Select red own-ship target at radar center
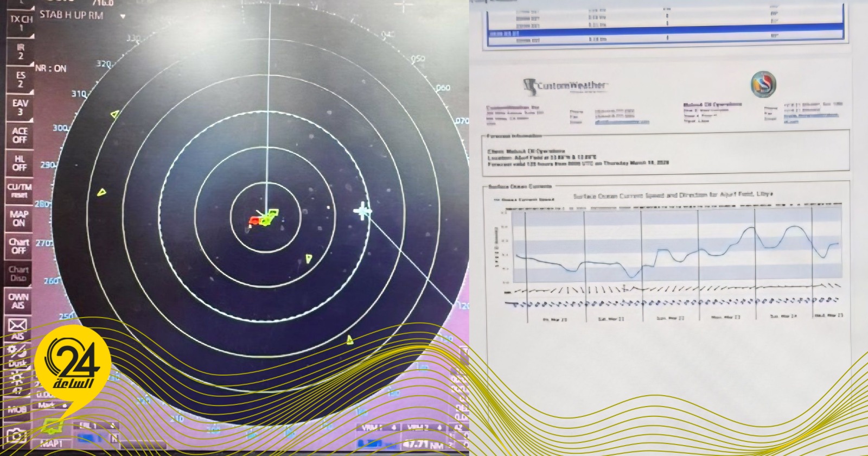868x456 pixels. 254,220
